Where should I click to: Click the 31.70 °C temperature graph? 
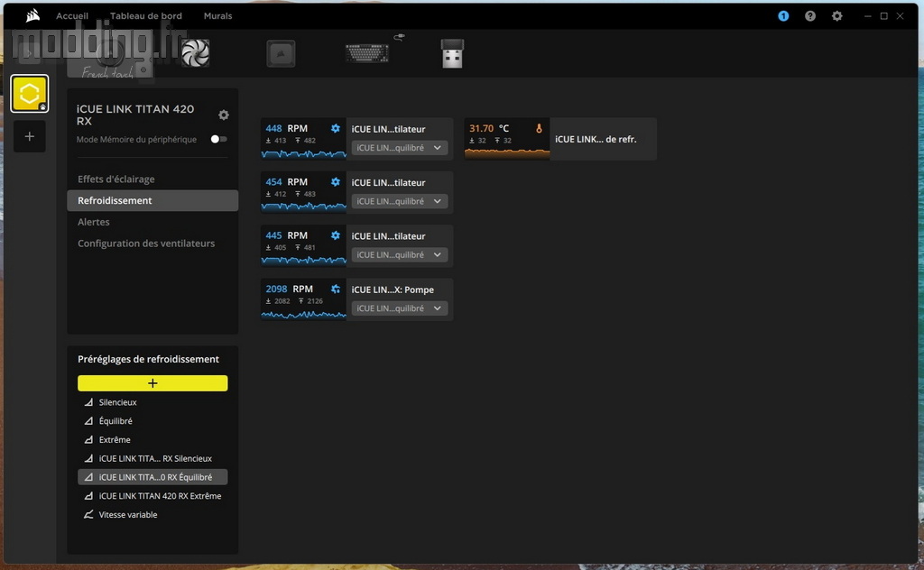pyautogui.click(x=507, y=153)
